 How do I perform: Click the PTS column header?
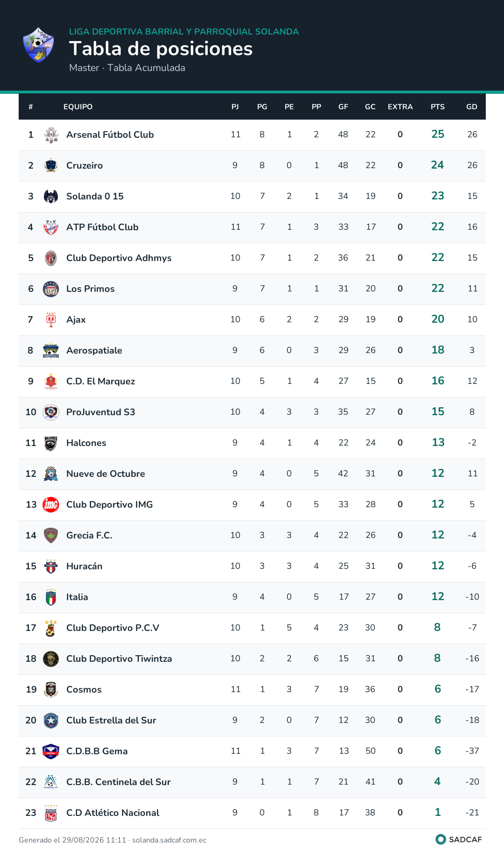[x=438, y=107]
